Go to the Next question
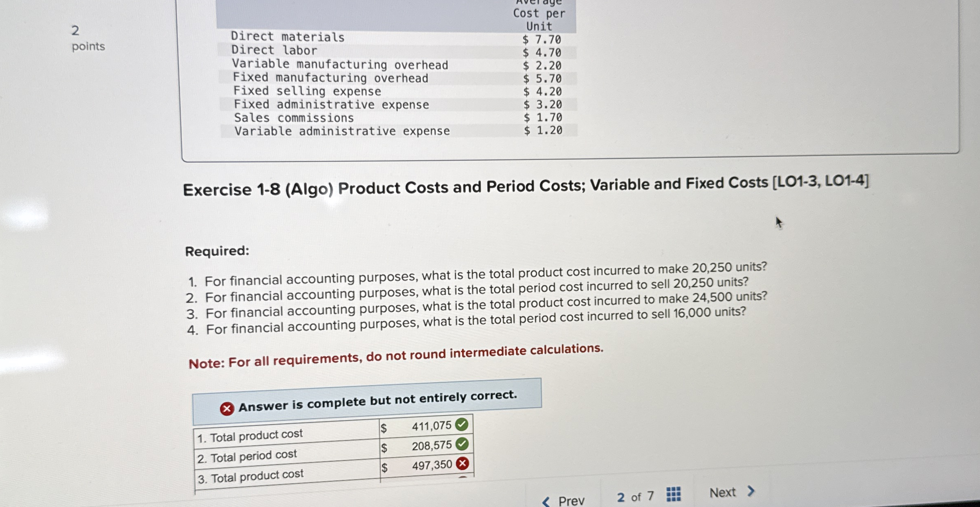Viewport: 980px width, 507px height. 722,492
